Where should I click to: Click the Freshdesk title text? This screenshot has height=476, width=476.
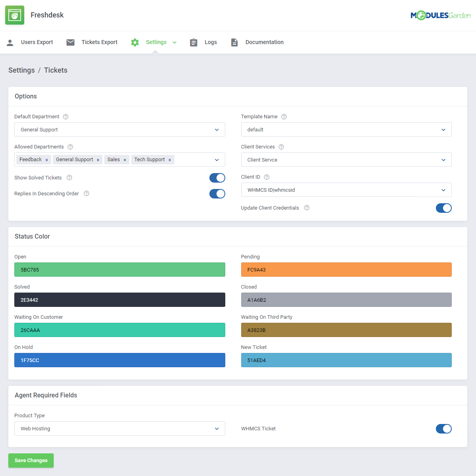coord(47,15)
